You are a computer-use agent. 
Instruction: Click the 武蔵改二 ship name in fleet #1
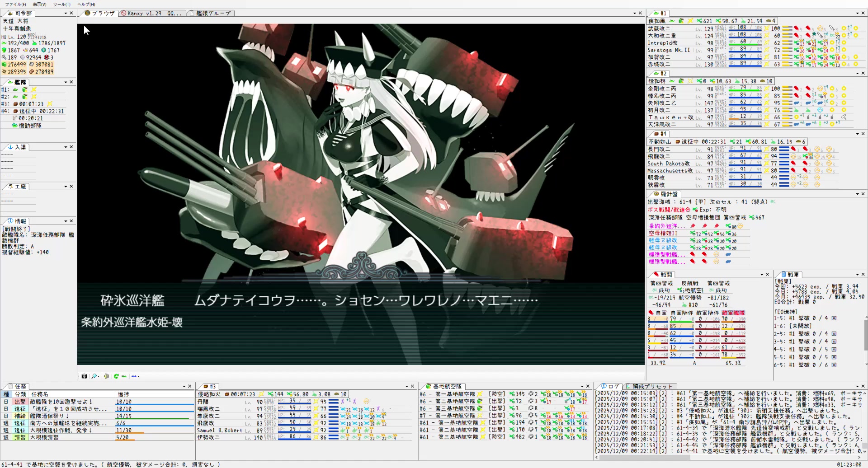(659, 28)
